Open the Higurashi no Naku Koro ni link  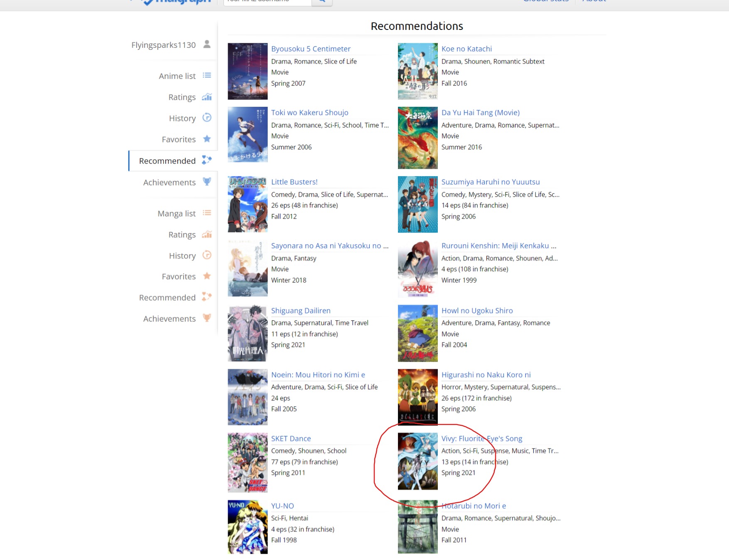point(486,375)
